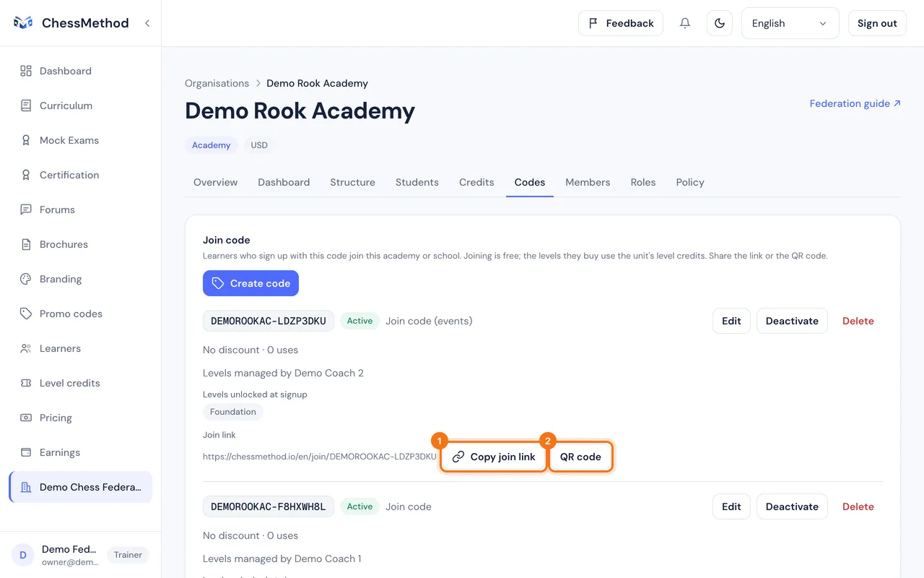This screenshot has height=578, width=924.
Task: Open Demo Chess Federation sidebar item
Action: 81,487
